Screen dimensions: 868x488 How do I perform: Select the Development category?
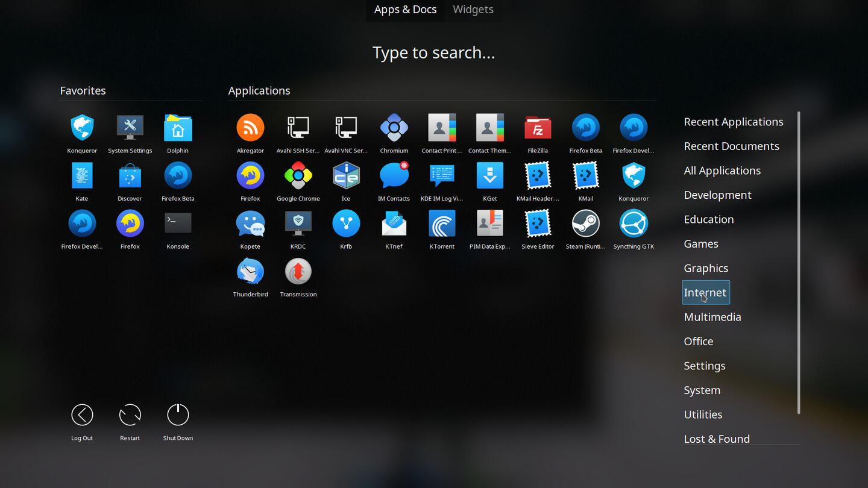point(717,195)
